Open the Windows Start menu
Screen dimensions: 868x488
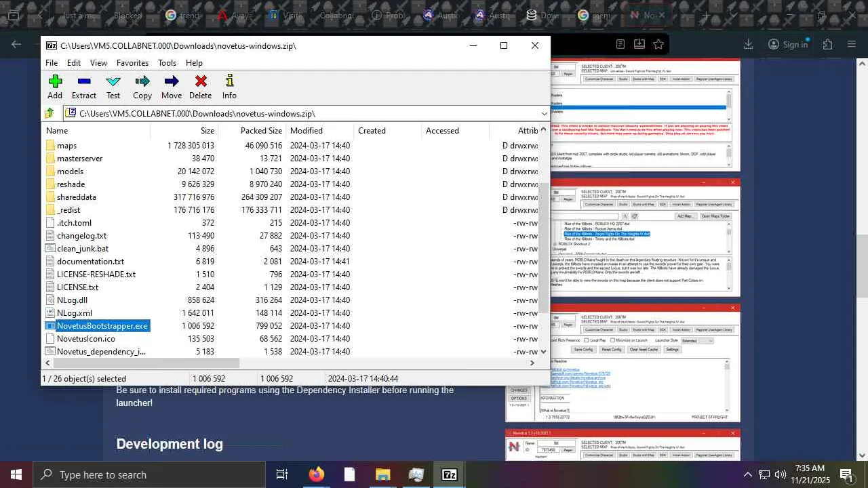pos(16,474)
